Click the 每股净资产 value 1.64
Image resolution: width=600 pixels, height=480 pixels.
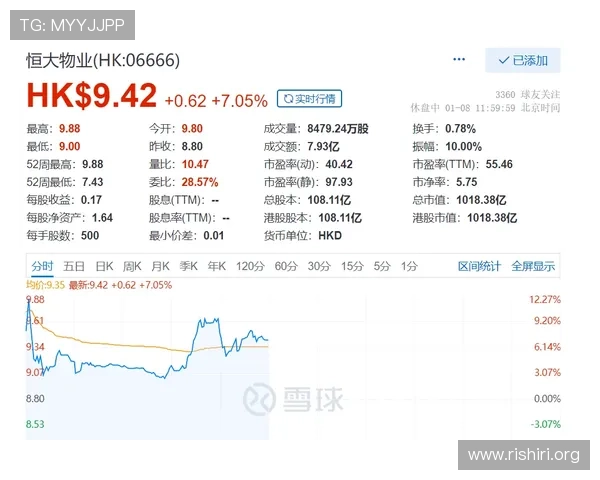click(103, 218)
